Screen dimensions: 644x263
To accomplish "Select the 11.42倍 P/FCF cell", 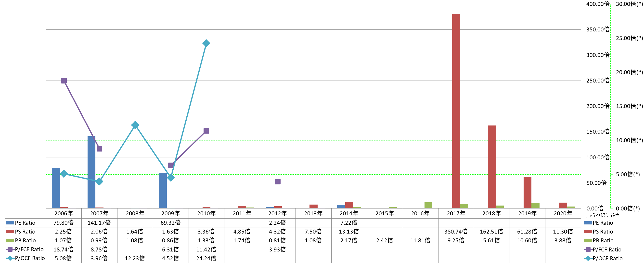I will coord(206,249).
